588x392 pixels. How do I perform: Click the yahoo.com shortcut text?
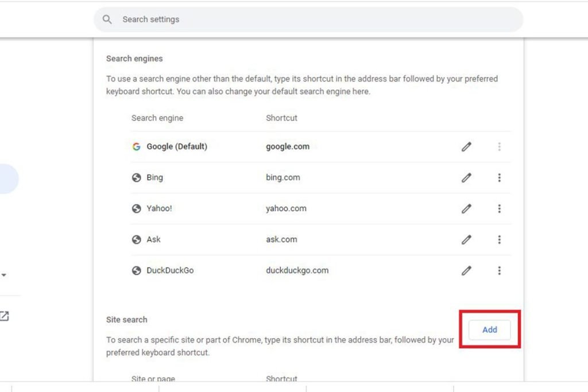[x=286, y=208]
